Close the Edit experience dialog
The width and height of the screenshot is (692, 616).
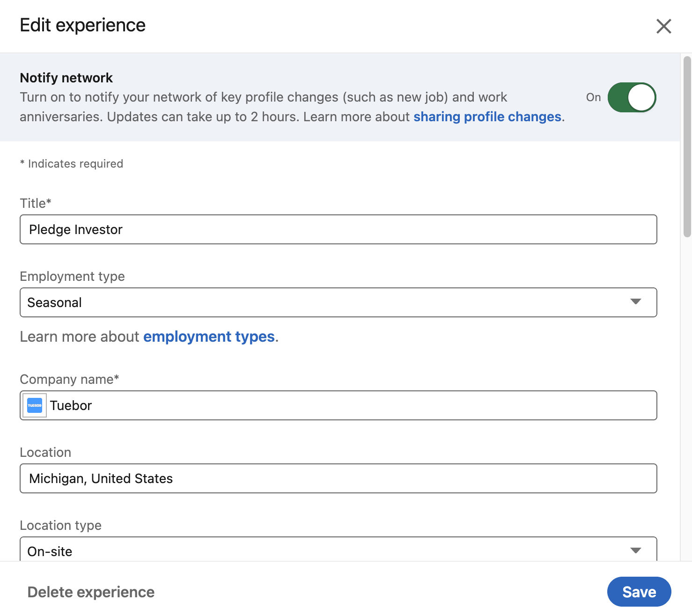point(663,26)
